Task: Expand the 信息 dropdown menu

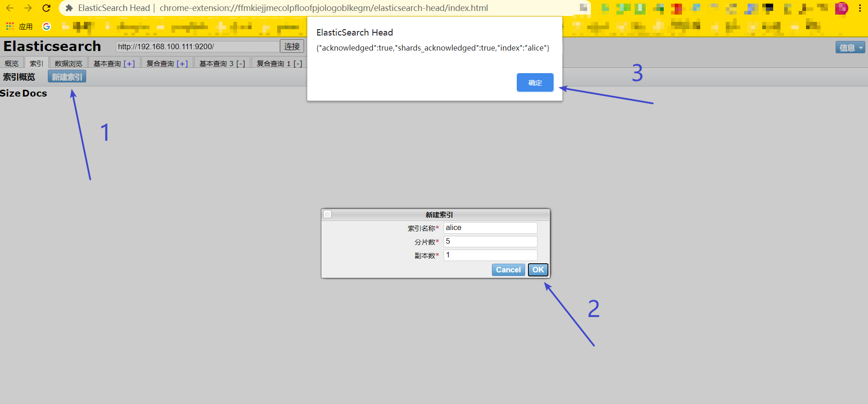Action: 851,47
